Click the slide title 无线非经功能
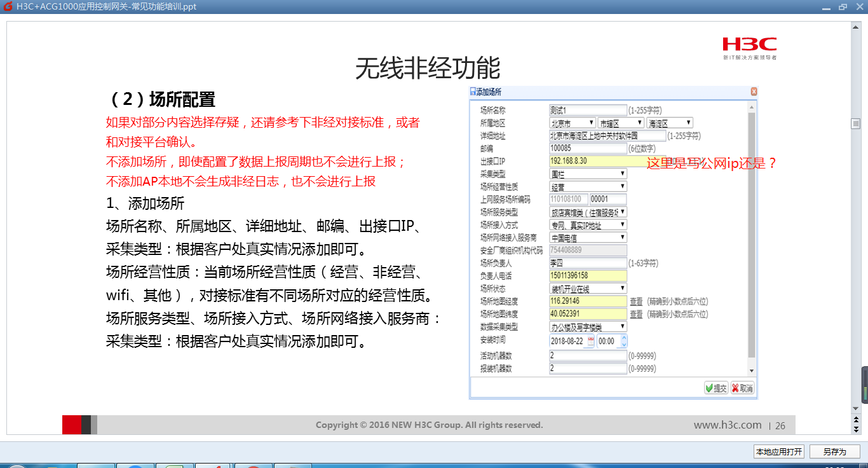This screenshot has height=468, width=868. coord(428,68)
